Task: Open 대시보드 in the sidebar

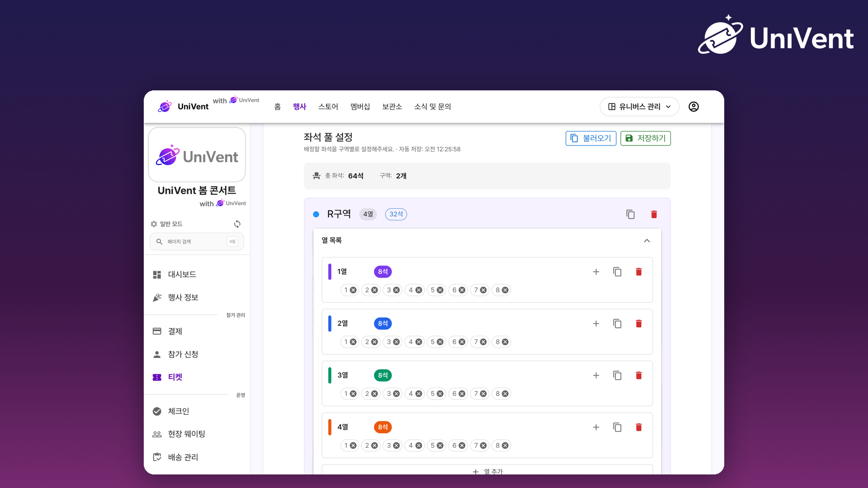Action: (197, 275)
